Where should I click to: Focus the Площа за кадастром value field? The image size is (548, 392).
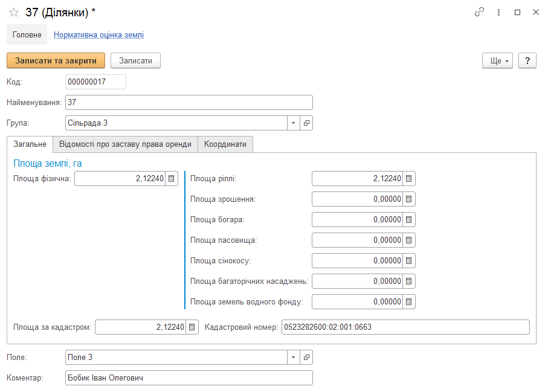141,327
